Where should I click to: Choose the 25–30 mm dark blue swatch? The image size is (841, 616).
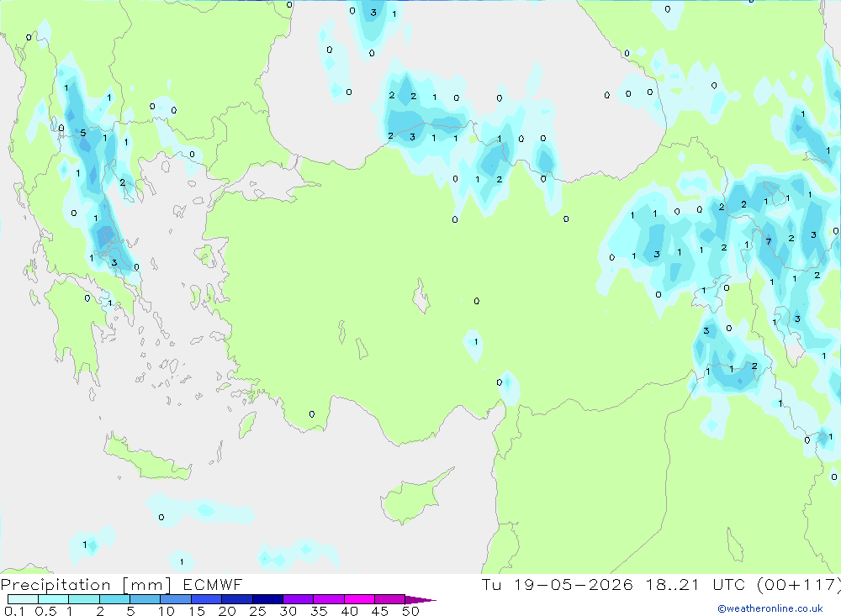point(267,599)
